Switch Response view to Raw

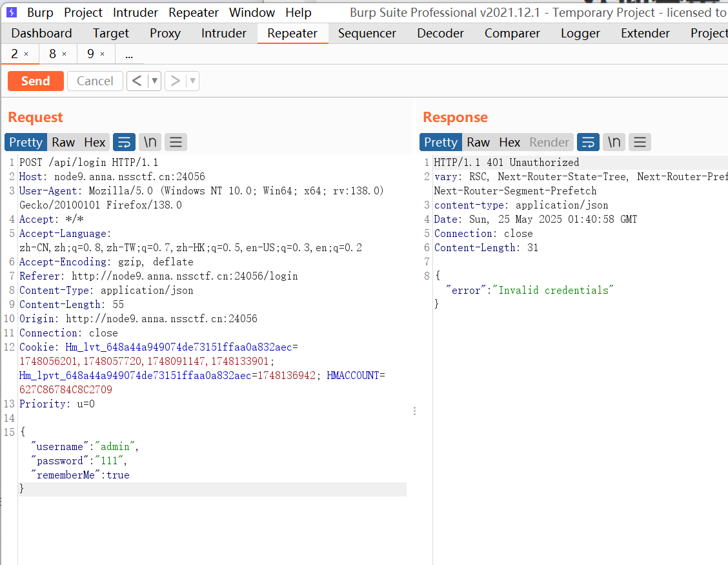478,142
